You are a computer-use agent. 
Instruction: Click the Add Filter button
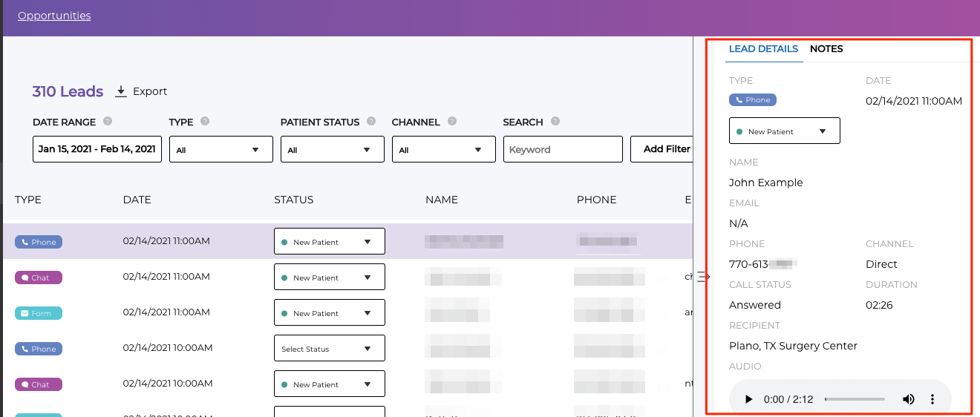662,149
